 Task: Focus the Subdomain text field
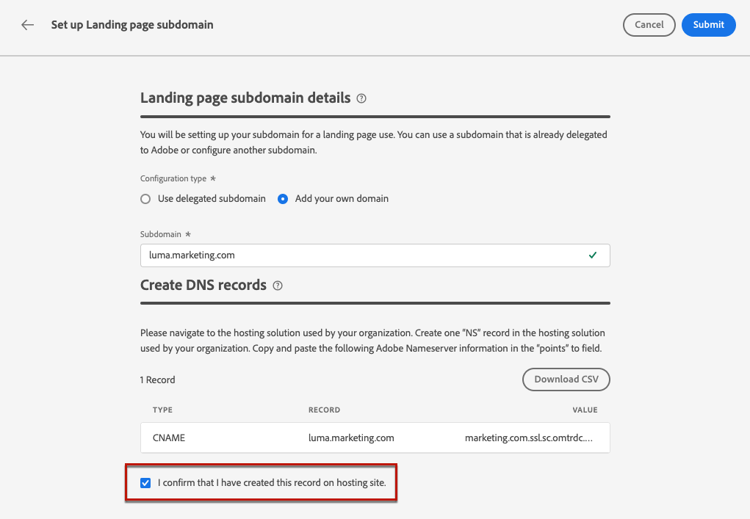pos(360,255)
